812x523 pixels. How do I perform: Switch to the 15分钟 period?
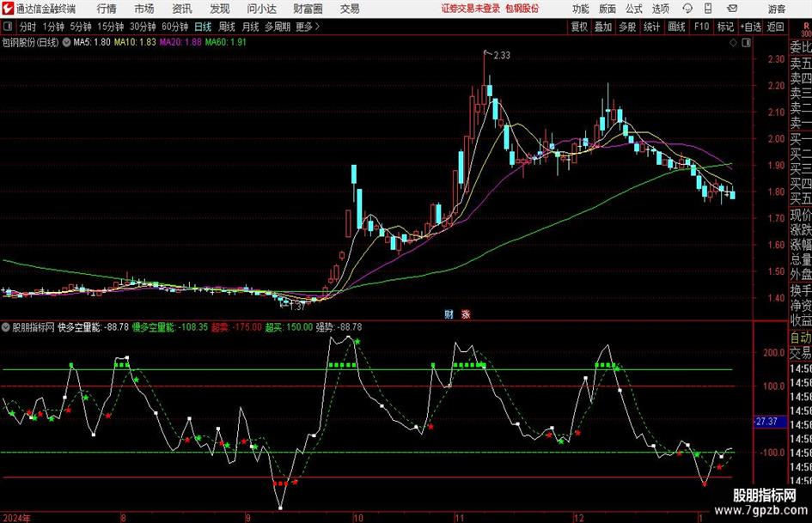point(110,27)
